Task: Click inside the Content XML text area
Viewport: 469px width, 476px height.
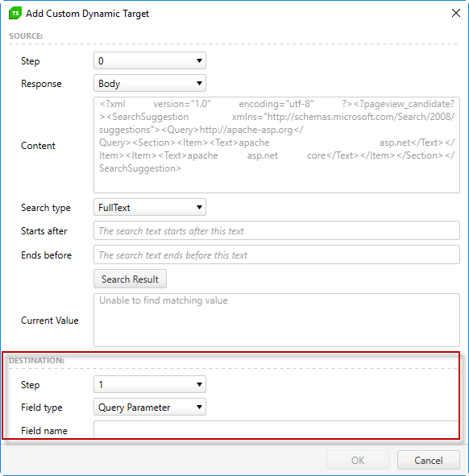Action: tap(276, 145)
